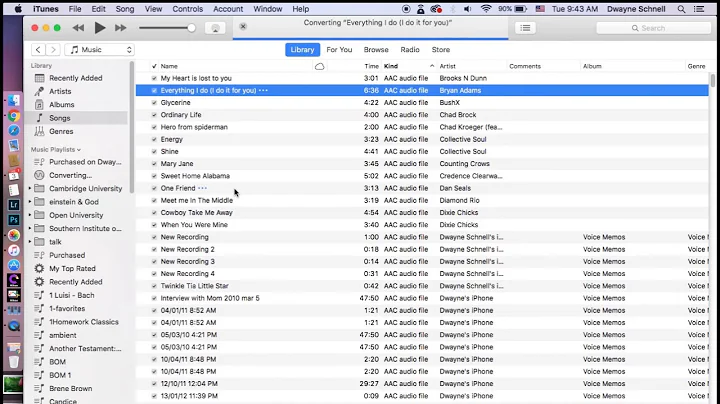Expand the einstein & God folder
720x404 pixels.
30,202
